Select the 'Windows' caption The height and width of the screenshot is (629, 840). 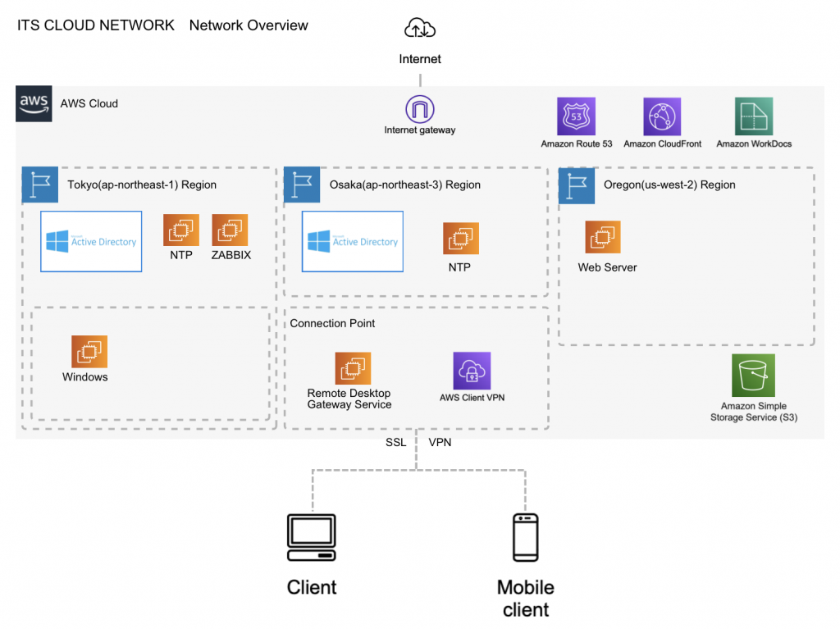click(x=84, y=376)
